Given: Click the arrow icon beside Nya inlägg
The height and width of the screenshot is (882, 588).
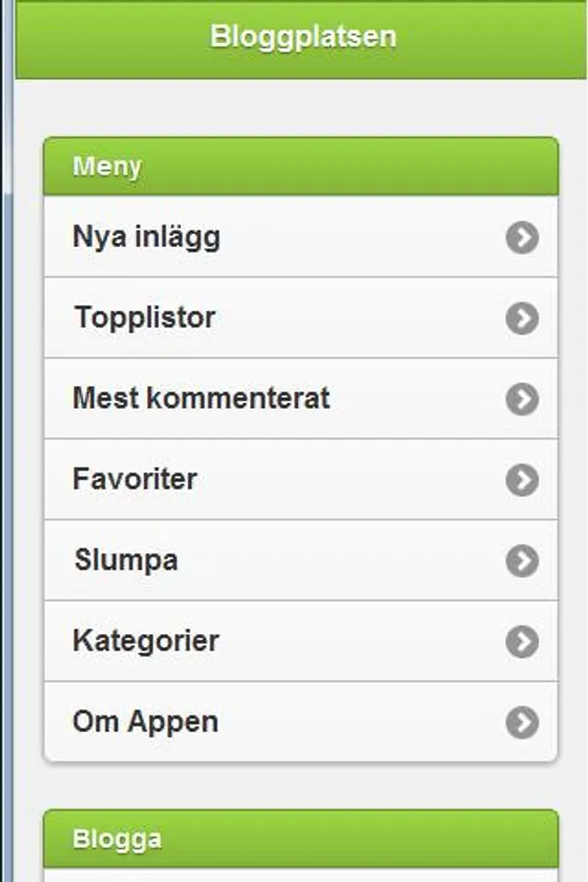Looking at the screenshot, I should click(522, 237).
